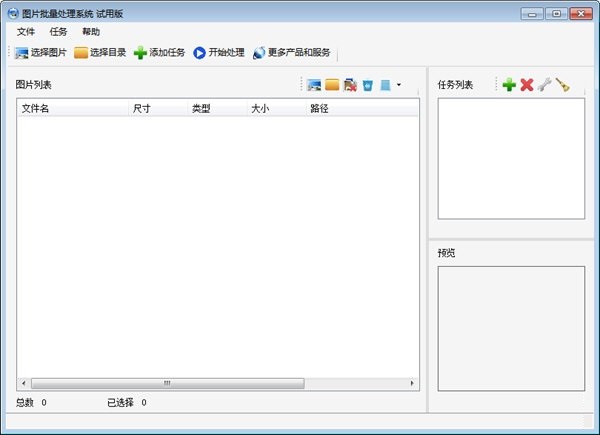This screenshot has width=600, height=435.
Task: Click the horizontal scrollbar right arrow
Action: pos(412,383)
